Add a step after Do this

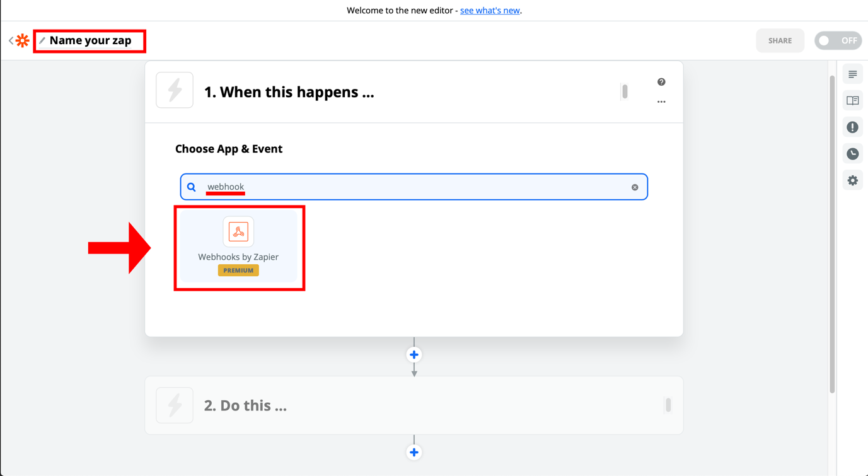point(414,452)
